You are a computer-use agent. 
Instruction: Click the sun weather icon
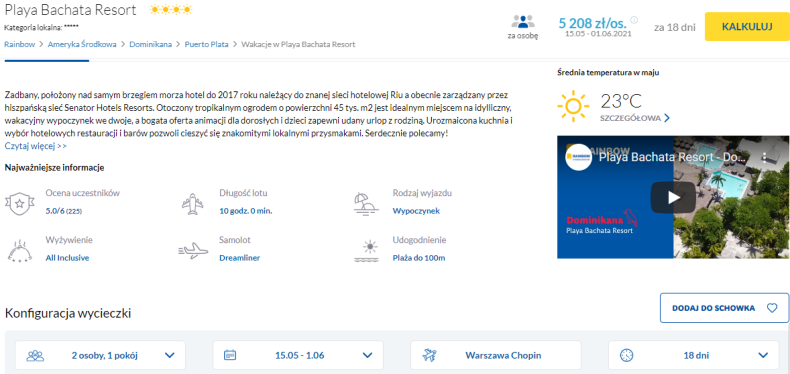click(x=573, y=107)
